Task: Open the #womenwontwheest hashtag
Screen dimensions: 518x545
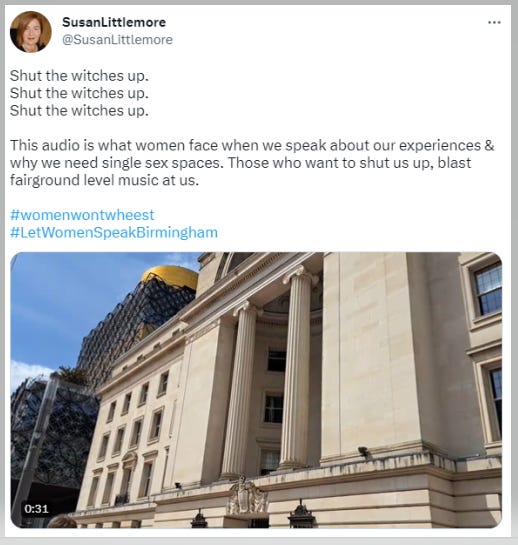Action: (82, 215)
